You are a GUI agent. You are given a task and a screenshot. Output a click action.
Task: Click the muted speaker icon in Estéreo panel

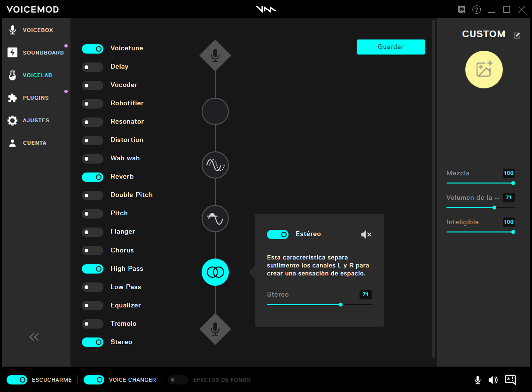[367, 235]
